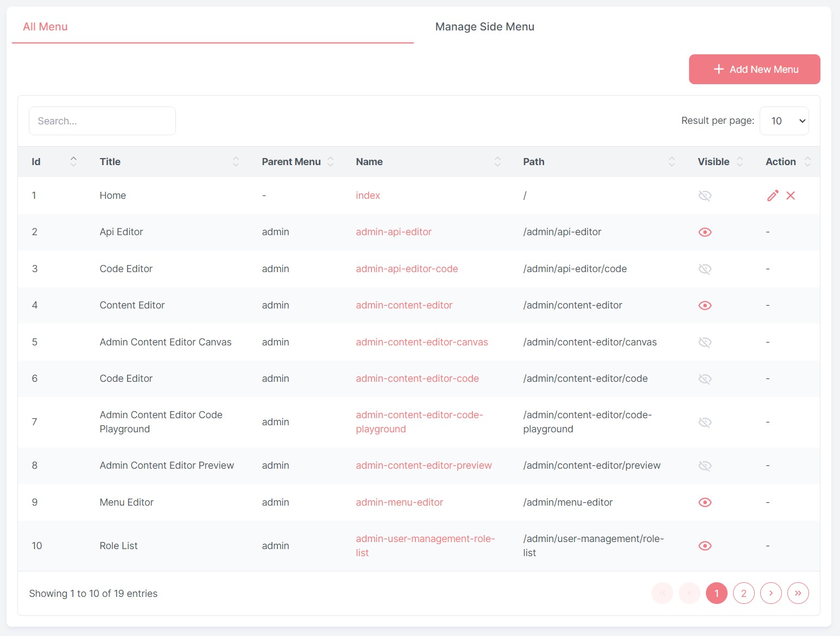Select the Home title cell

click(x=112, y=196)
